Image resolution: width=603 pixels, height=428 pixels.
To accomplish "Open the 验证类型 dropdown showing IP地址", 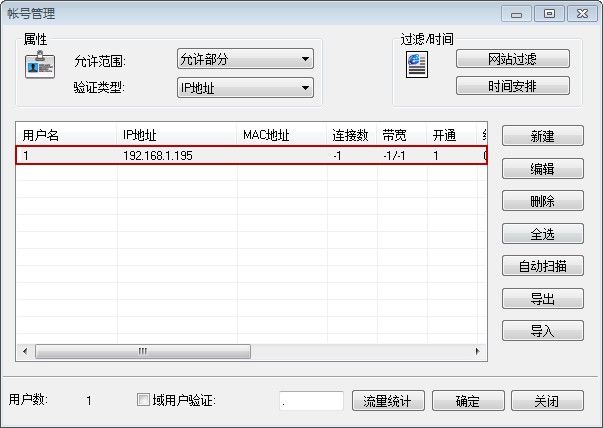I will (x=245, y=88).
